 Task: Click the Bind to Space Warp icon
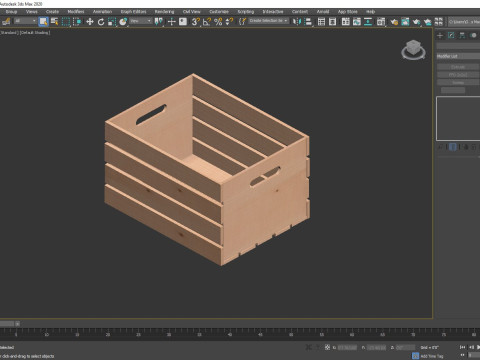6,22
